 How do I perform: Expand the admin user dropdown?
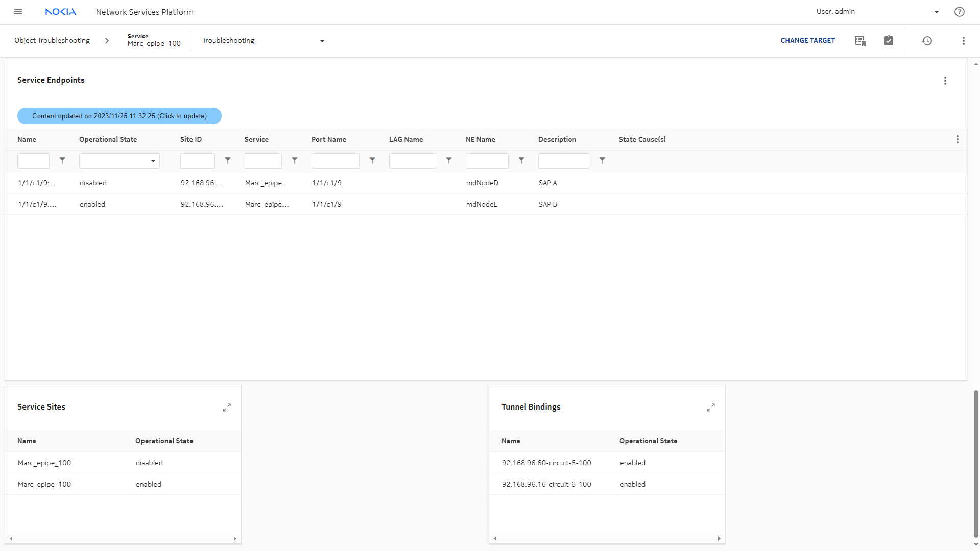[x=936, y=12]
